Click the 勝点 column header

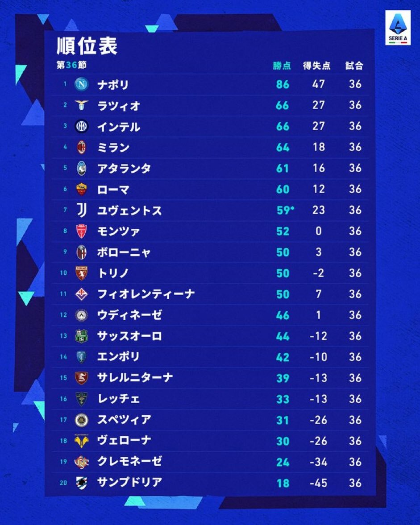pyautogui.click(x=282, y=66)
